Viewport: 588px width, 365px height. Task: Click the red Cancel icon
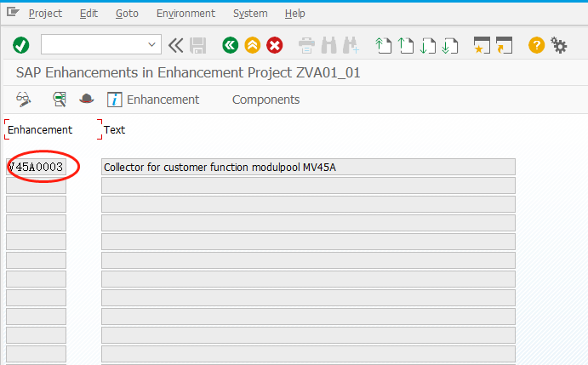[274, 45]
